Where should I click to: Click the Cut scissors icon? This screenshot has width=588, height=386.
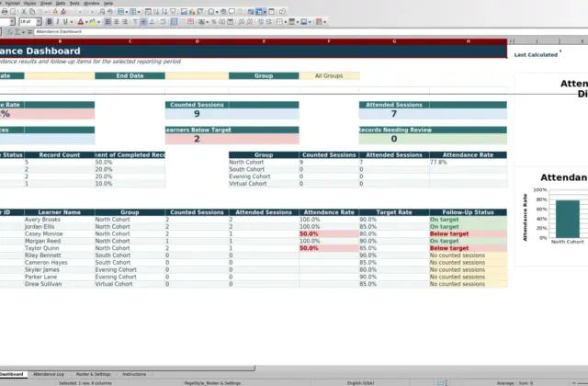coord(24,12)
